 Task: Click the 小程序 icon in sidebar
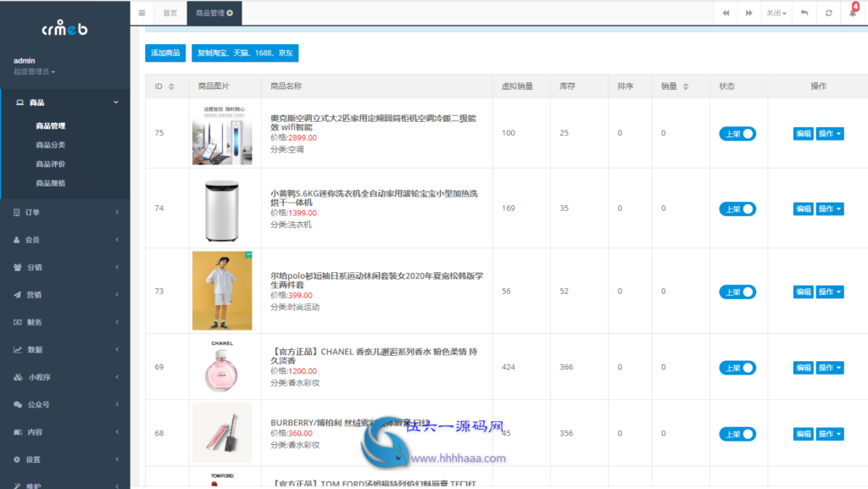pos(19,377)
